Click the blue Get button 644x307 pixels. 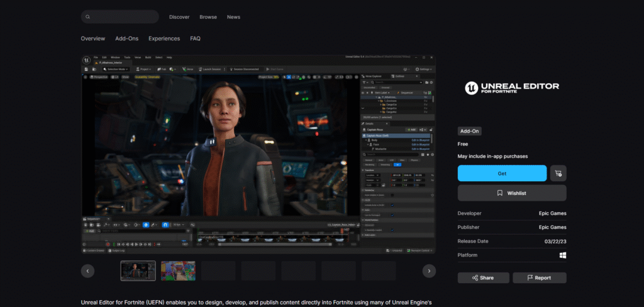pos(502,174)
